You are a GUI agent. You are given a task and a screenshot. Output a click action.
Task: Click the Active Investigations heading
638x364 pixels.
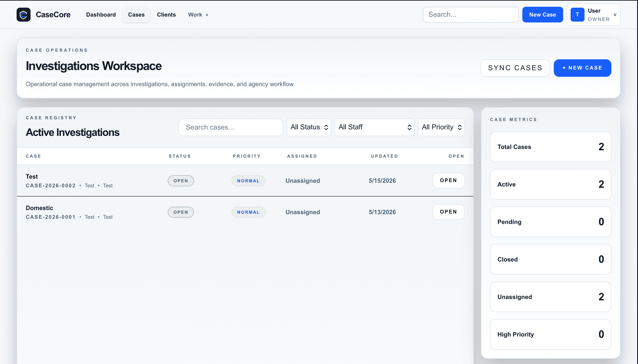pos(72,132)
